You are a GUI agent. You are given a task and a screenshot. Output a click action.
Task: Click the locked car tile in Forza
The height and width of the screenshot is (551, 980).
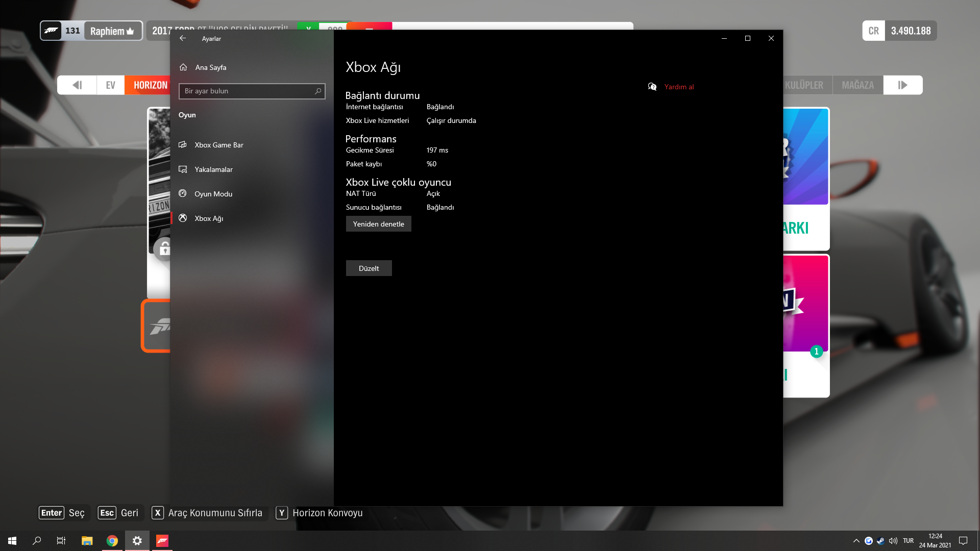tap(159, 203)
